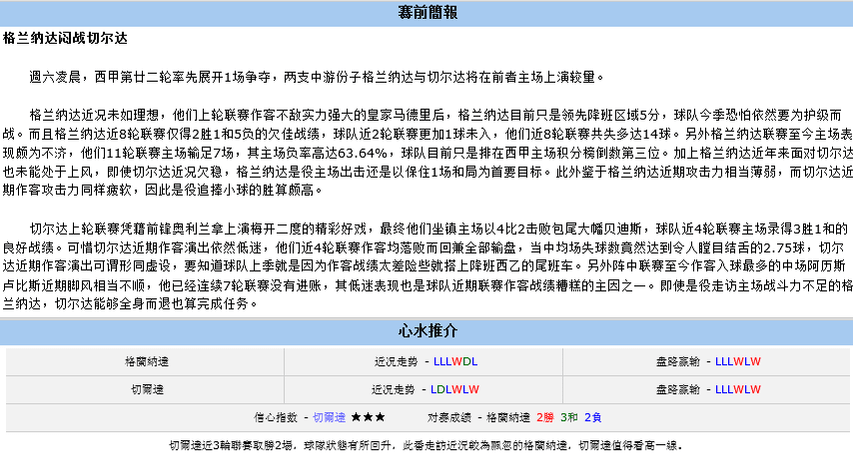Image resolution: width=853 pixels, height=457 pixels.
Task: Click the 近況走勢 label in 格蘭納達 row
Action: (x=396, y=361)
